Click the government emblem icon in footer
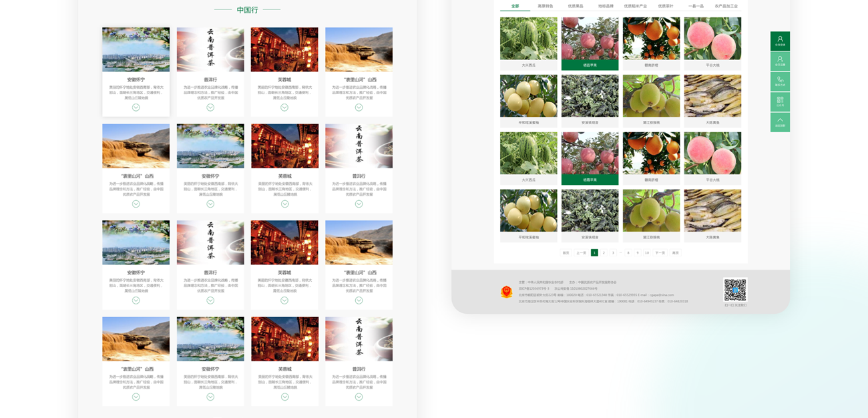 pos(507,292)
